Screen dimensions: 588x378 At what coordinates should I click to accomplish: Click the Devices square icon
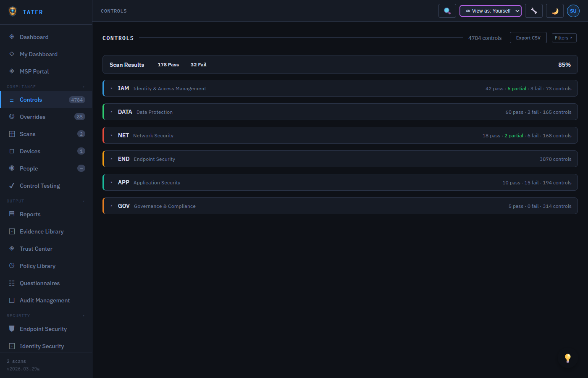pyautogui.click(x=12, y=151)
